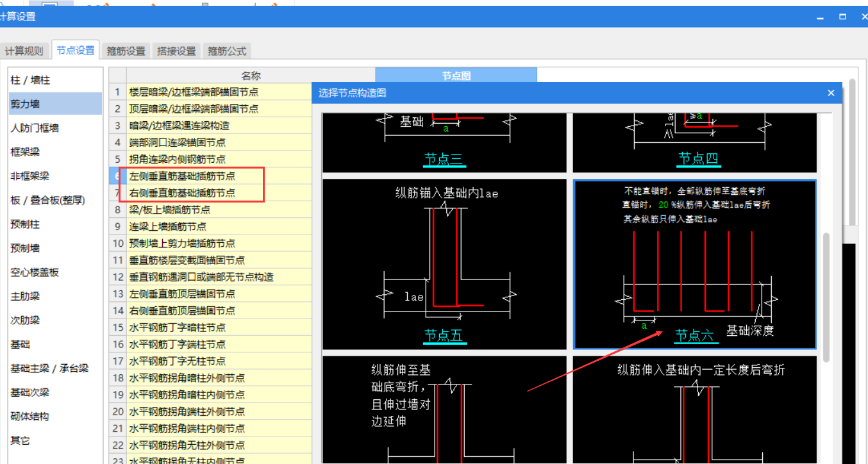Select the 搭接设置 tab
Viewport: 868px width, 464px height.
click(176, 51)
